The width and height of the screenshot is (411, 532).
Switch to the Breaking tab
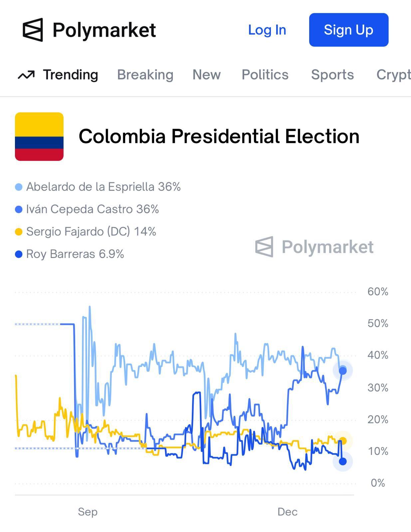(x=145, y=75)
